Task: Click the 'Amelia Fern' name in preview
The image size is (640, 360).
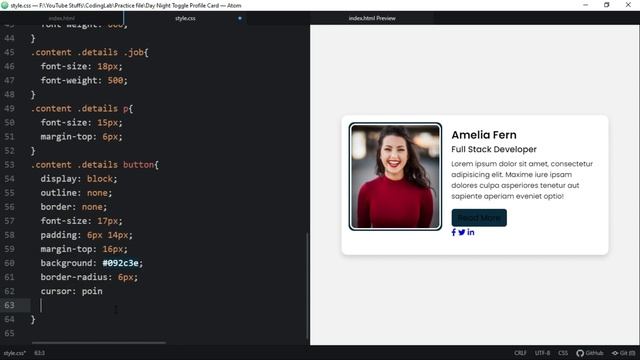Action: click(x=484, y=135)
